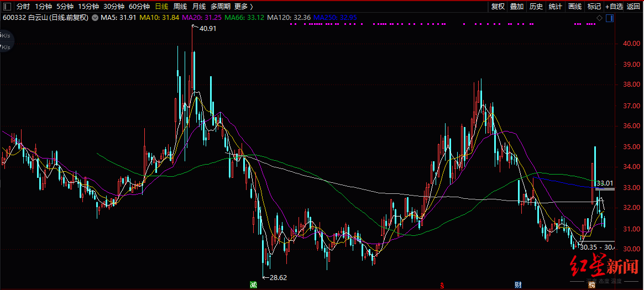Image resolution: width=644 pixels, height=290 pixels.
Task: Open the 画线 drawing tools
Action: 575,7
